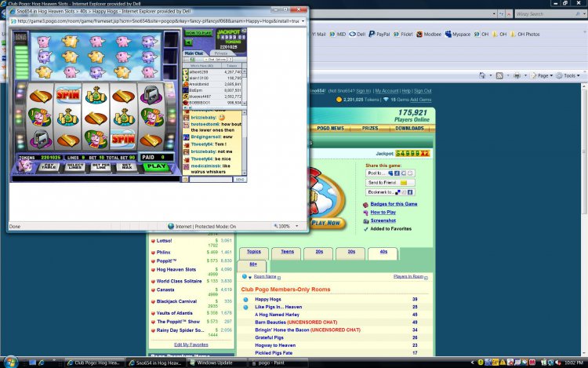
Task: Open Badges for this Game link
Action: point(394,204)
